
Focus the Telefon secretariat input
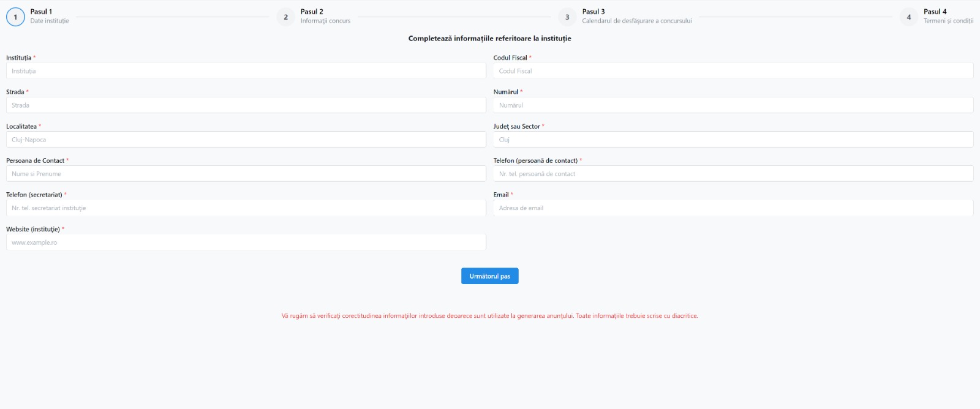[x=246, y=208]
